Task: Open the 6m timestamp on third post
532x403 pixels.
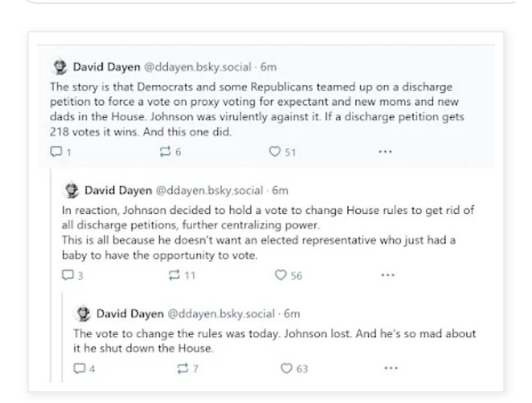Action: click(291, 313)
